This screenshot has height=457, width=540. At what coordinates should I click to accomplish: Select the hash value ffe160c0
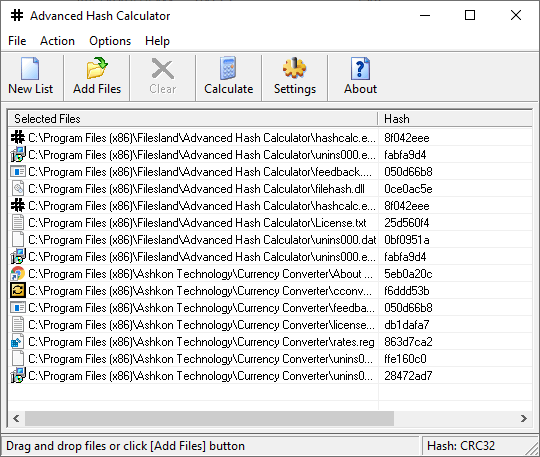pyautogui.click(x=405, y=359)
